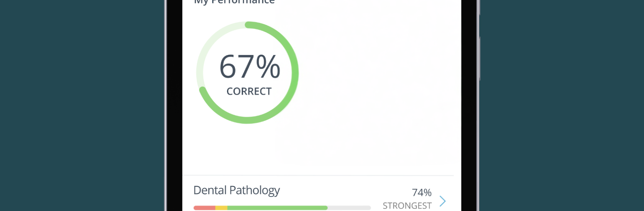This screenshot has width=644, height=211.
Task: Expand the 74% score details
Action: pyautogui.click(x=422, y=193)
